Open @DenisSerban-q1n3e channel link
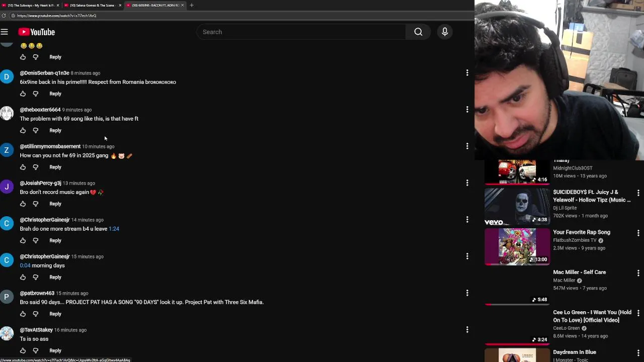 point(44,73)
